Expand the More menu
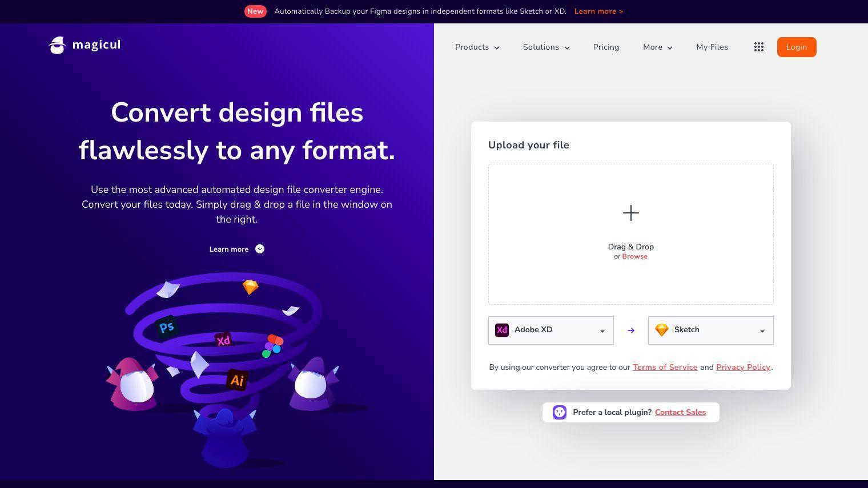 point(658,47)
